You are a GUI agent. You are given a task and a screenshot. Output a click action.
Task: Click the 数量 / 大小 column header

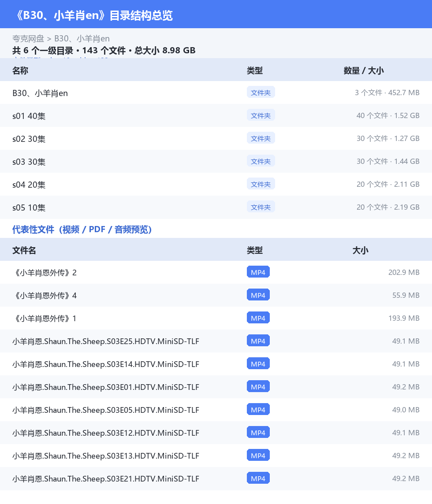pos(364,70)
